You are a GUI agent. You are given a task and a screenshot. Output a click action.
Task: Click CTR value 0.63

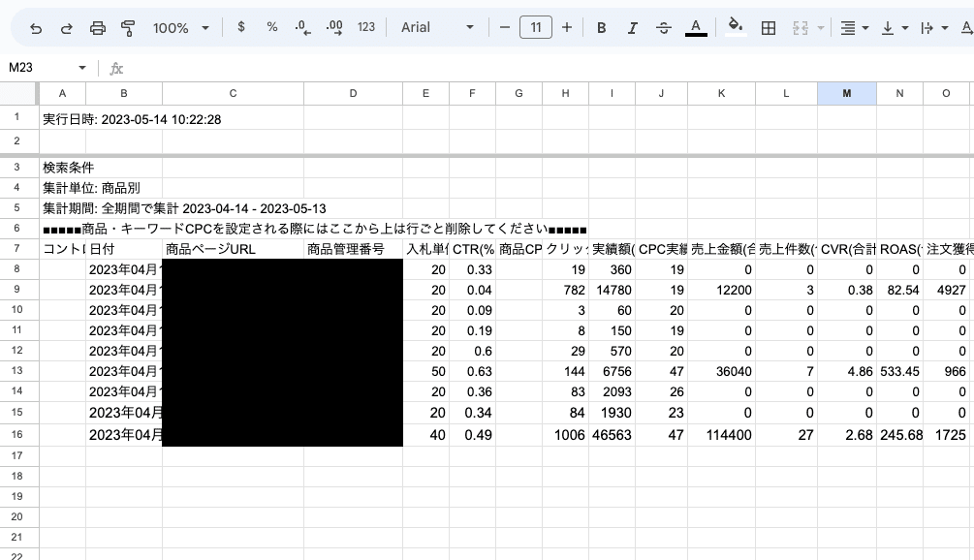pos(472,371)
